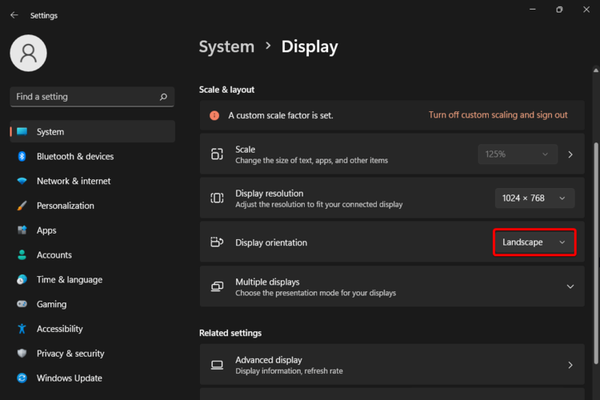The height and width of the screenshot is (400, 600).
Task: Open Accounts settings page
Action: (93, 255)
